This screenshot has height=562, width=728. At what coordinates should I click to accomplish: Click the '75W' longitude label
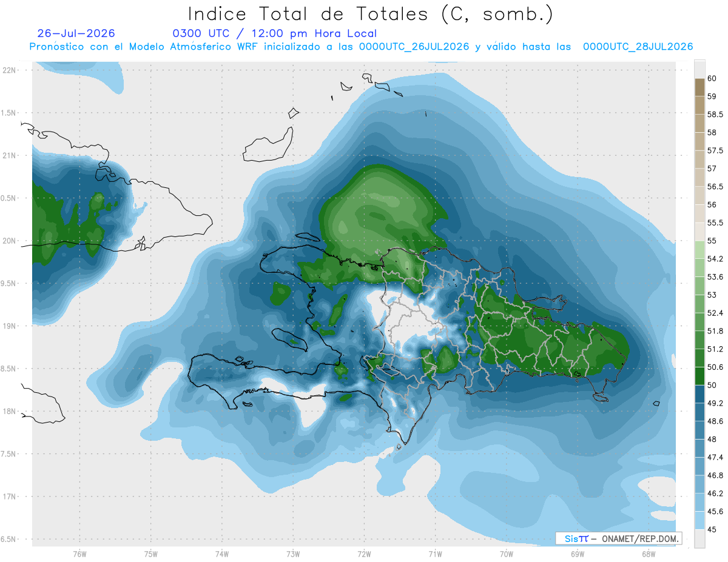click(x=150, y=554)
